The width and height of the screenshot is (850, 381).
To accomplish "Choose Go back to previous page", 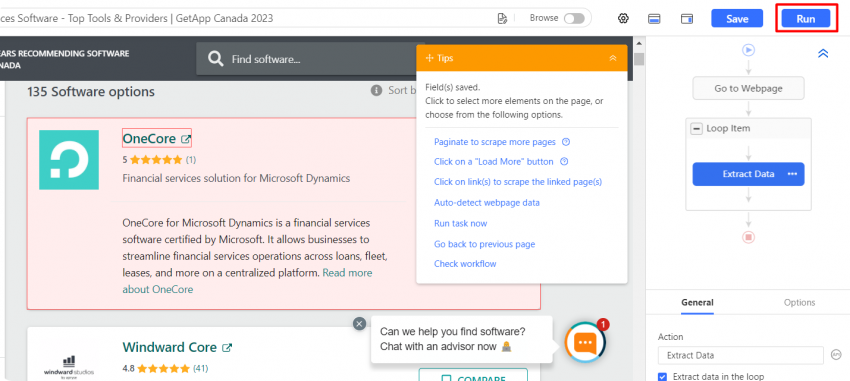I will pos(484,244).
